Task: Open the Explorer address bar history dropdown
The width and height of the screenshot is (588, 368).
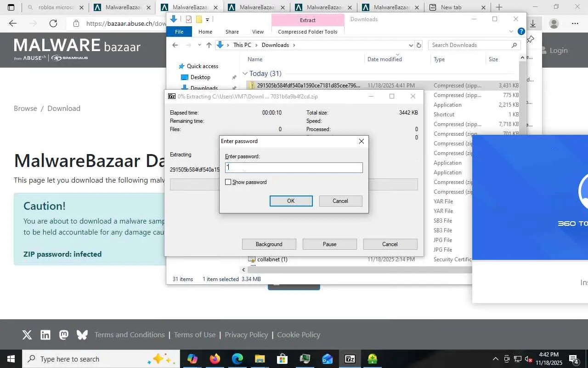Action: point(411,45)
